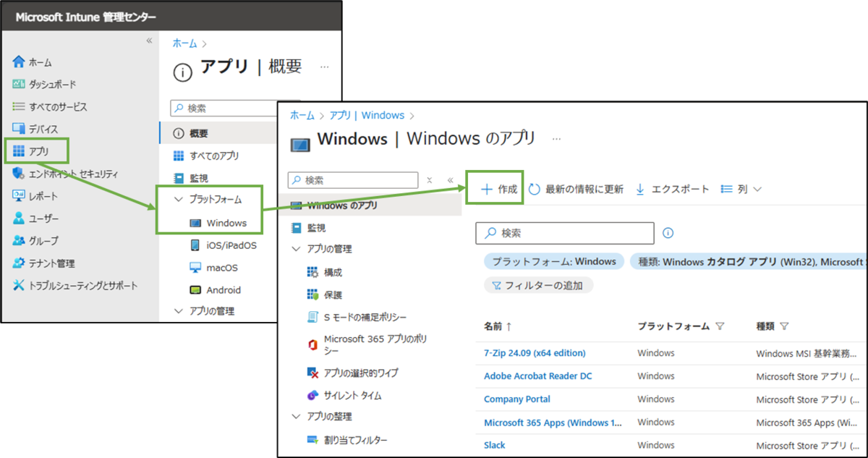Open the プラットフォーム column filter

pos(720,326)
